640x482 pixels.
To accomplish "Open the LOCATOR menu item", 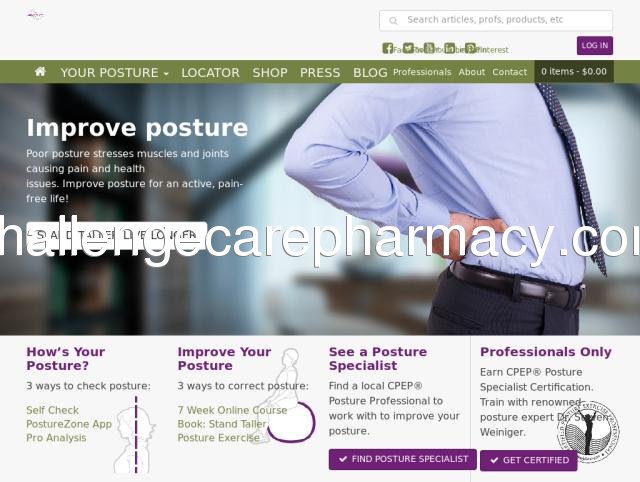I will pyautogui.click(x=210, y=73).
